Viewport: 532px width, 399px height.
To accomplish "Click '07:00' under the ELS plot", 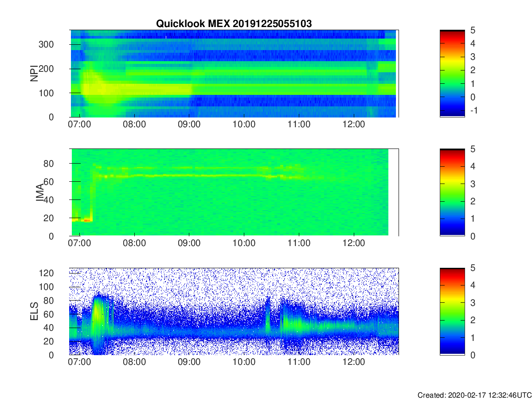I will point(80,362).
